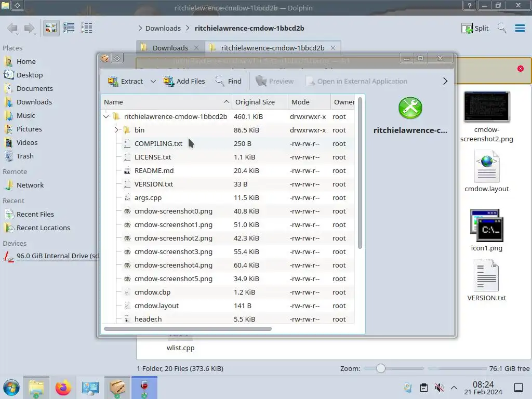Image resolution: width=532 pixels, height=399 pixels.
Task: Click the Preview button in Ark
Action: pyautogui.click(x=274, y=82)
